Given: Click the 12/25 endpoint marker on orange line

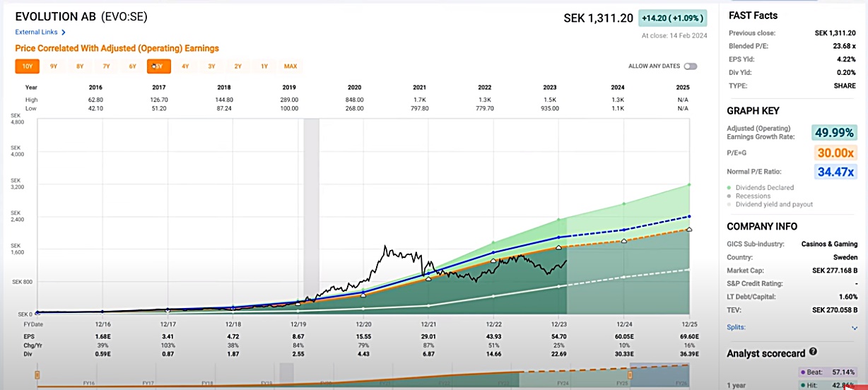Looking at the screenshot, I should coord(689,230).
